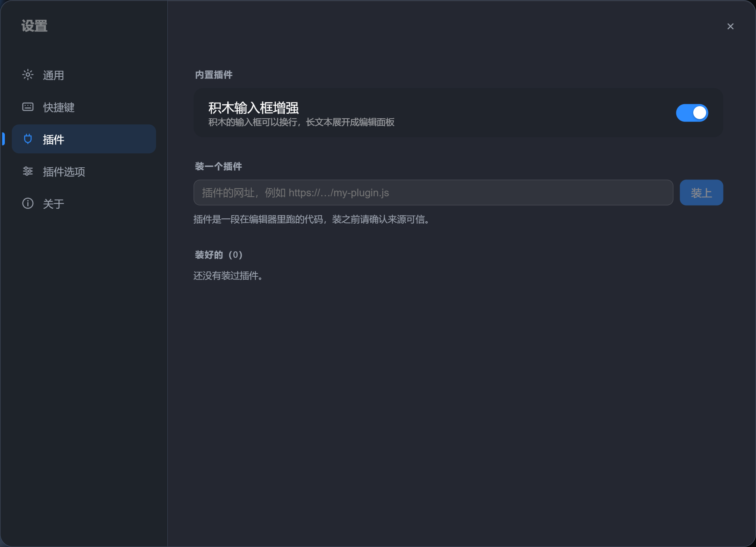The height and width of the screenshot is (547, 756).
Task: Click the sun icon next to 通用
Action: 28,75
